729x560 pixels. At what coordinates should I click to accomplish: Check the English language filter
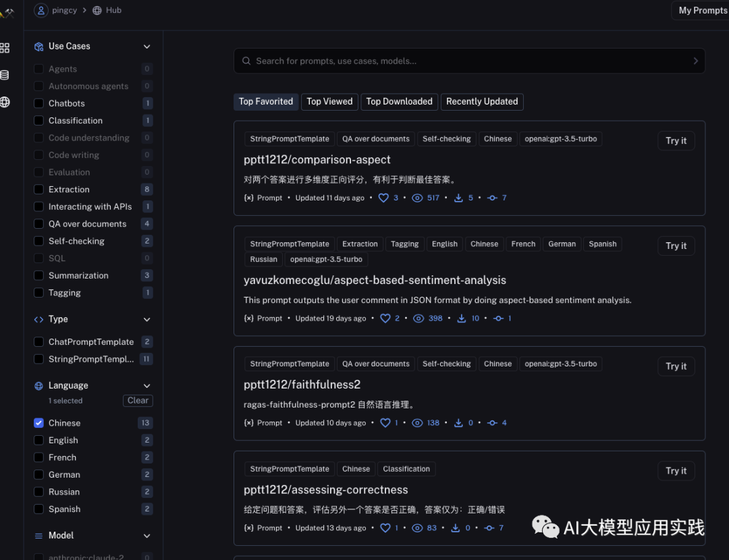click(x=39, y=440)
